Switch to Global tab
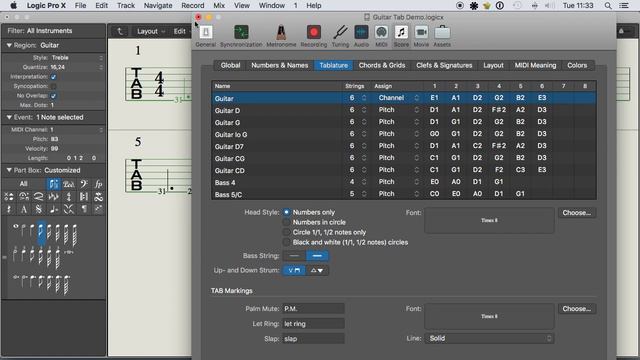640x360 pixels. [x=230, y=65]
